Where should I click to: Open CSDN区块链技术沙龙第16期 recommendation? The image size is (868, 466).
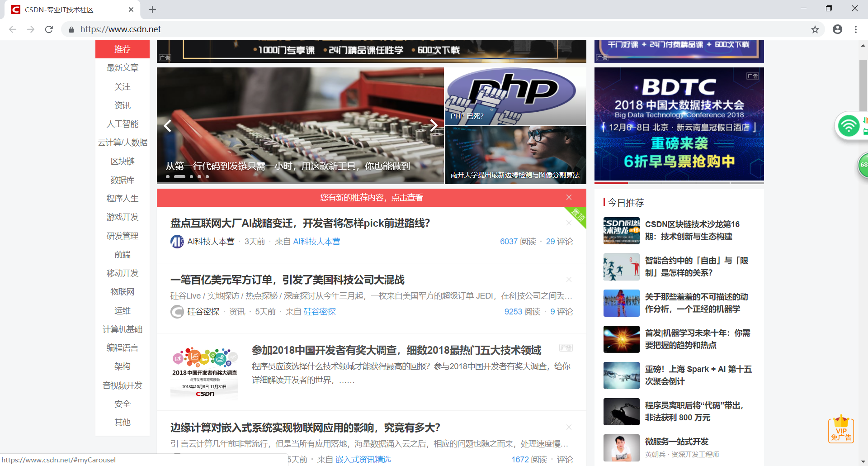pos(692,230)
